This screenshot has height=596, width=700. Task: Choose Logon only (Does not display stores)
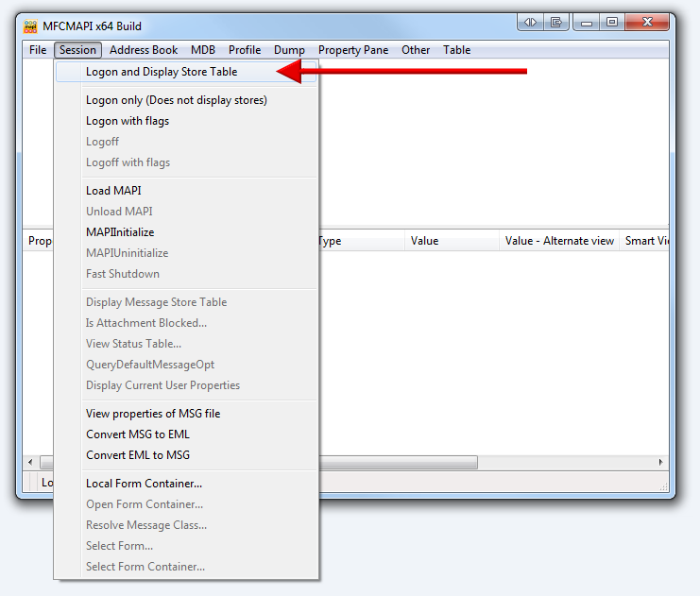click(x=176, y=100)
